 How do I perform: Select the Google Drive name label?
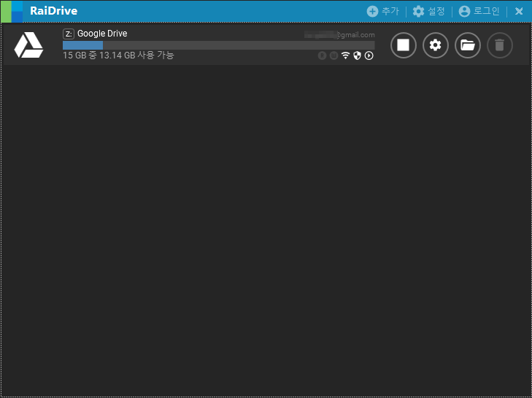102,34
